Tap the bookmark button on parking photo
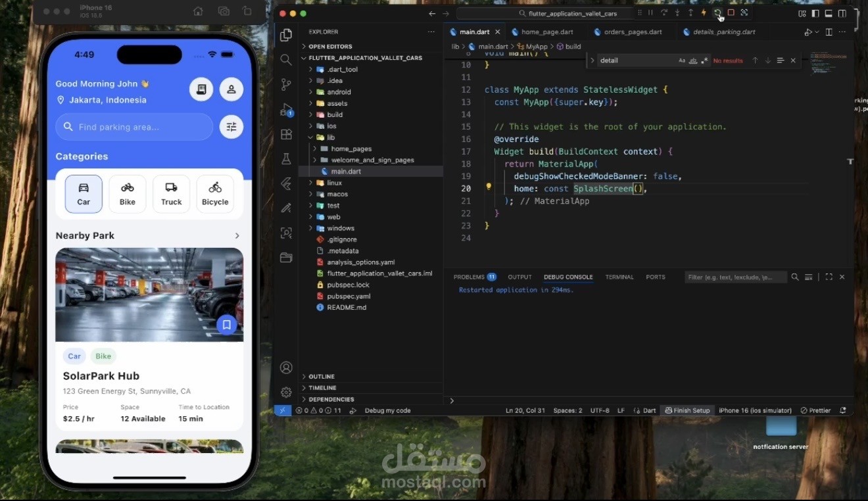The image size is (868, 501). [x=226, y=325]
